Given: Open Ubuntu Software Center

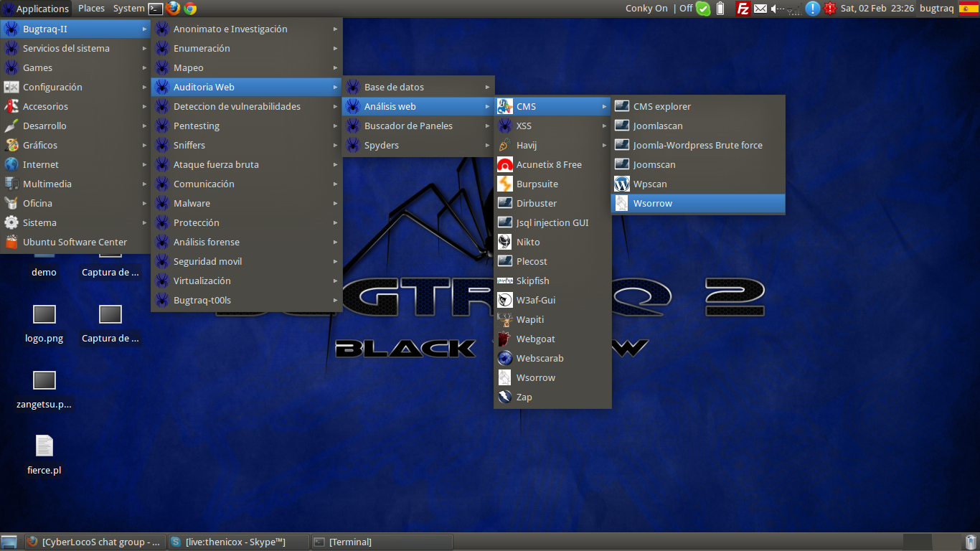Looking at the screenshot, I should [75, 242].
